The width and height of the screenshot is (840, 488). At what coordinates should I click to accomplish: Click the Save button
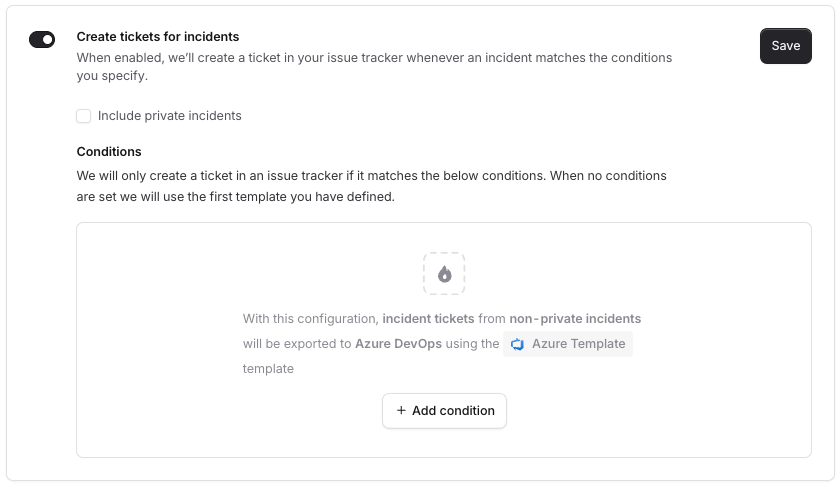(785, 46)
